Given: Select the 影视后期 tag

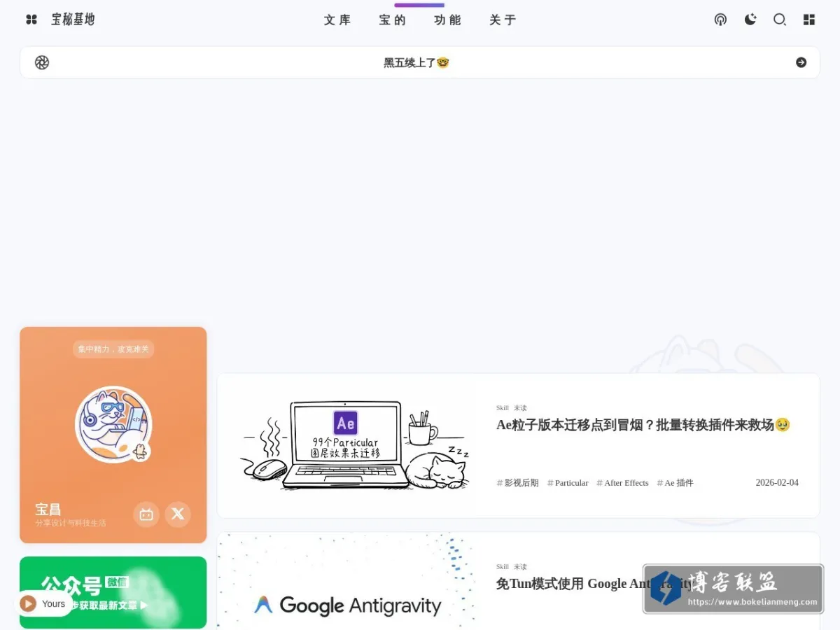Looking at the screenshot, I should click(x=517, y=483).
